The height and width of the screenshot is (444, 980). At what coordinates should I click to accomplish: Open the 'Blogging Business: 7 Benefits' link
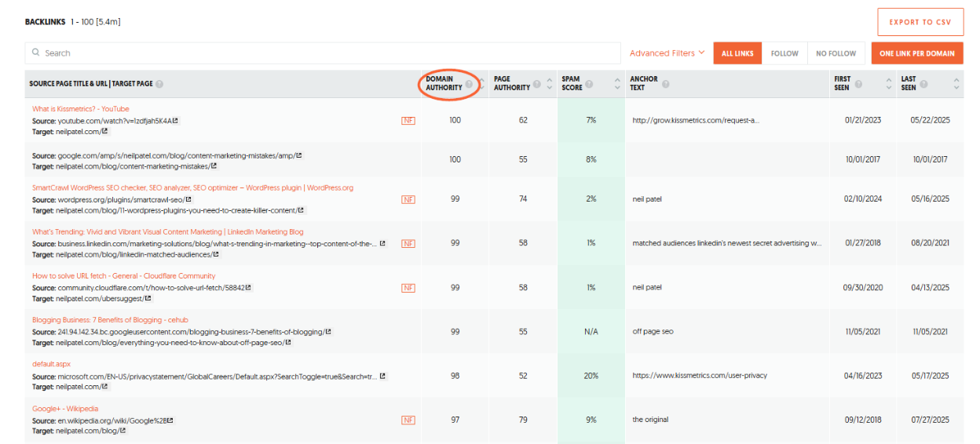click(x=110, y=320)
